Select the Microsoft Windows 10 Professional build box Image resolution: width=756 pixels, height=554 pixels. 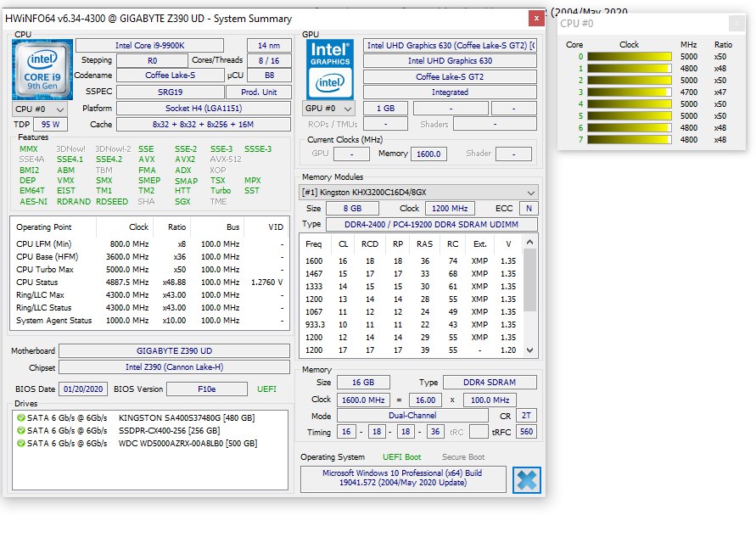tap(403, 478)
